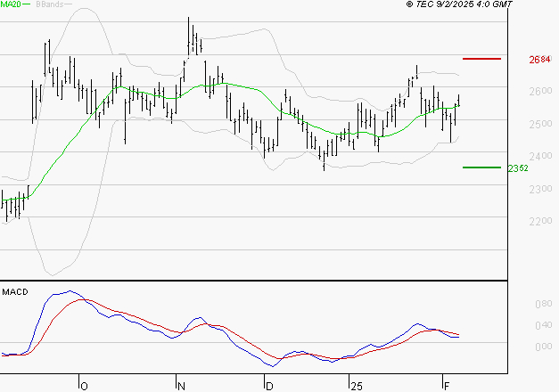Click the 2200 price axis label
This screenshot has height=392, width=559.
coord(538,221)
